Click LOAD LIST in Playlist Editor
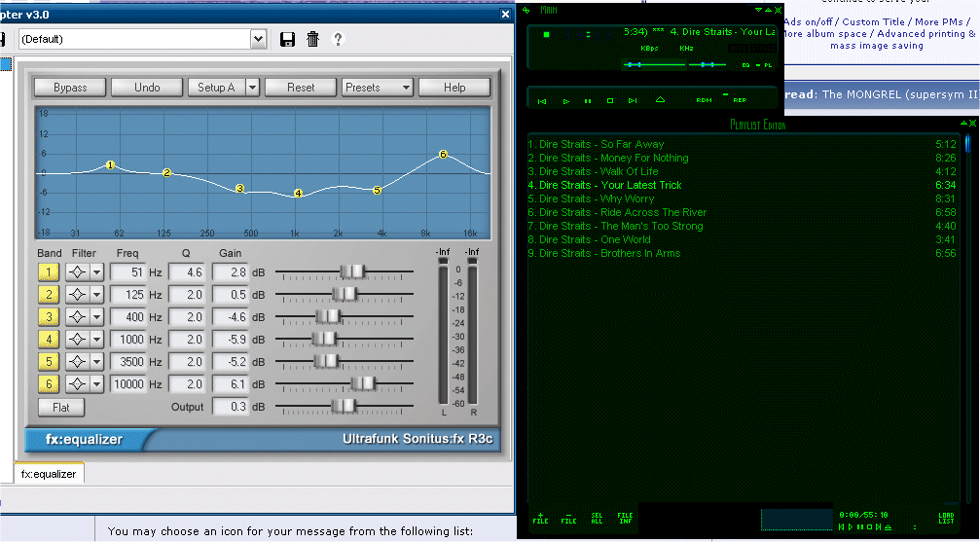This screenshot has width=980, height=542. coord(946,519)
